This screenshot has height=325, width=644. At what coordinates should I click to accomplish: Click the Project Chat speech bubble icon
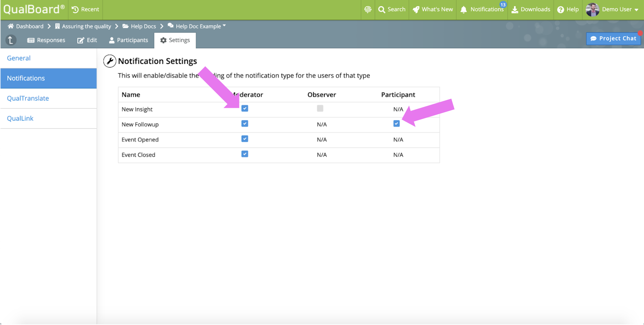pyautogui.click(x=594, y=38)
